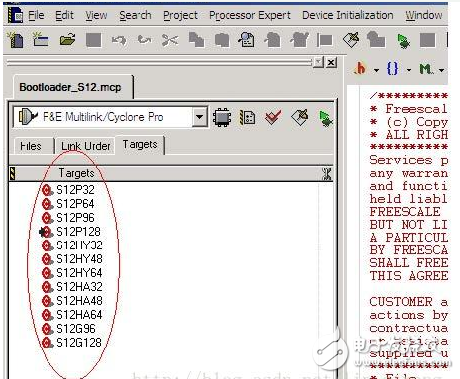Image resolution: width=460 pixels, height=379 pixels.
Task: Click new text file icon in main toolbar
Action: [x=15, y=40]
